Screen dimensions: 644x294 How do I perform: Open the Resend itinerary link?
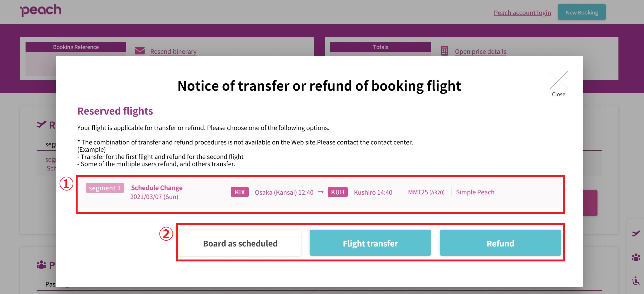[173, 51]
